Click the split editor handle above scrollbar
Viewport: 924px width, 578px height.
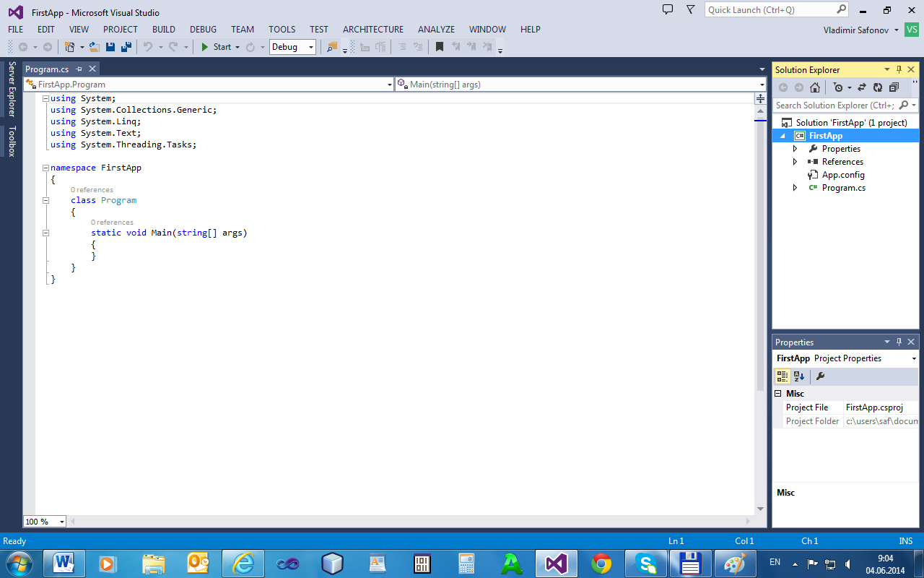tap(760, 99)
